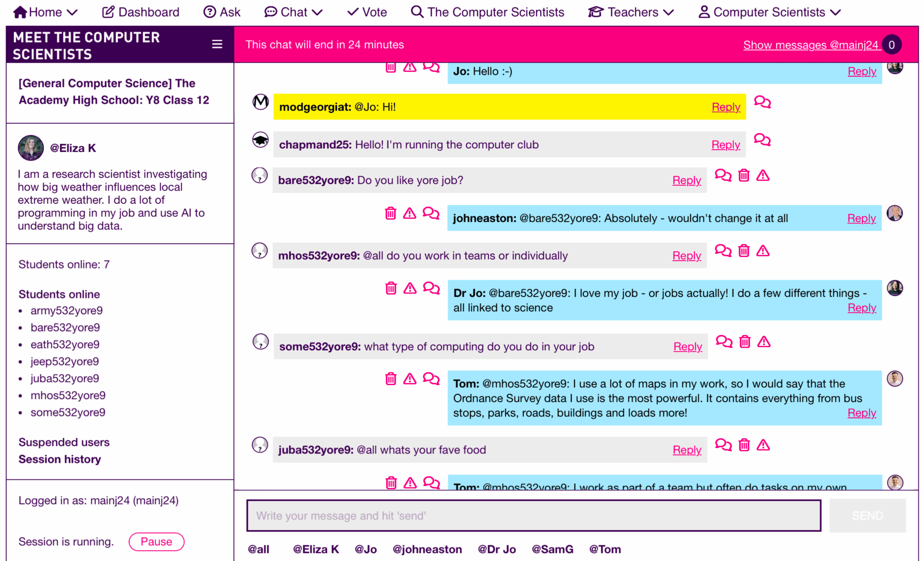Click trash icon beside johneaston's reply
924x561 pixels.
point(391,213)
